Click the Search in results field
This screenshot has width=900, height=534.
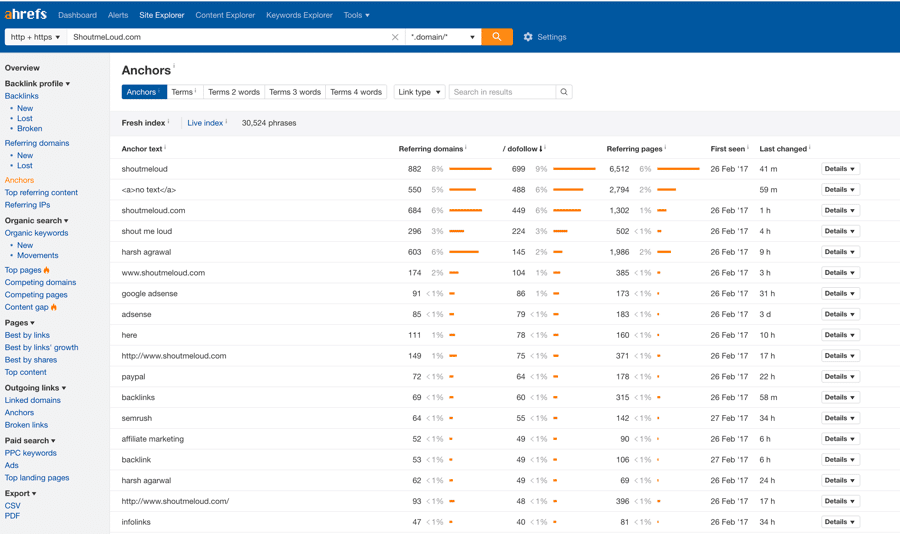(502, 92)
